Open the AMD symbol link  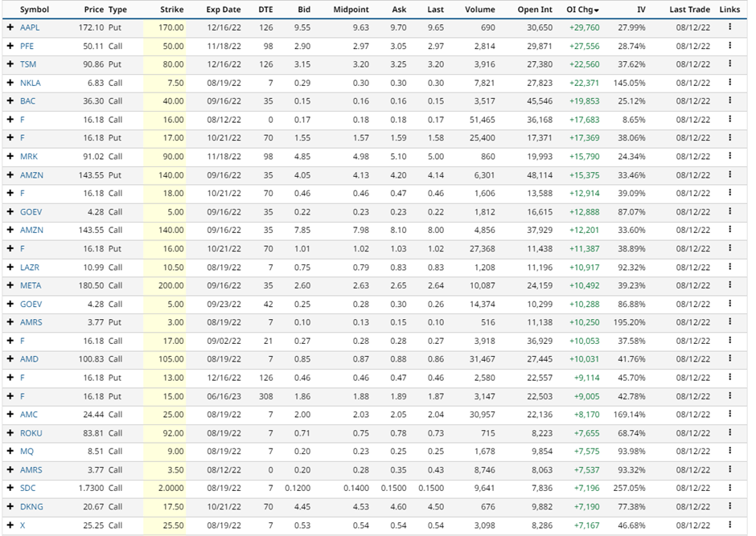pyautogui.click(x=29, y=359)
